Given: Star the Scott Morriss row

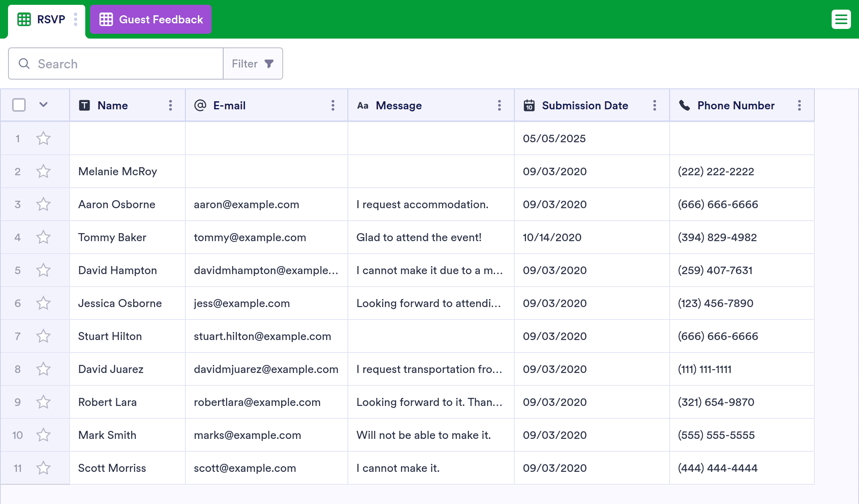Looking at the screenshot, I should coord(43,468).
